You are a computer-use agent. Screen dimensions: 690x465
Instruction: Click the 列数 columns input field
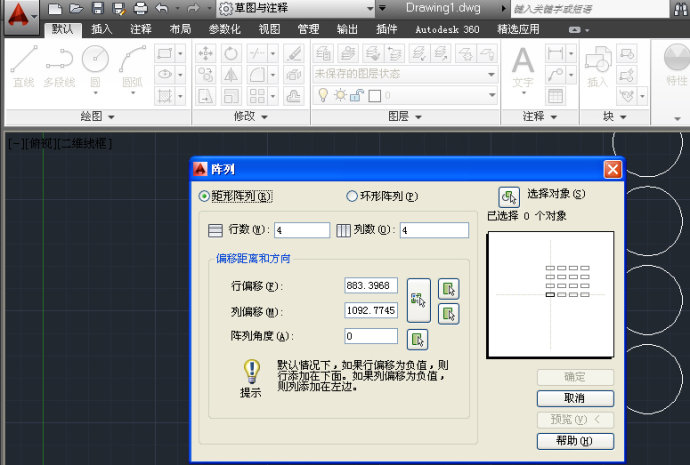tap(434, 230)
